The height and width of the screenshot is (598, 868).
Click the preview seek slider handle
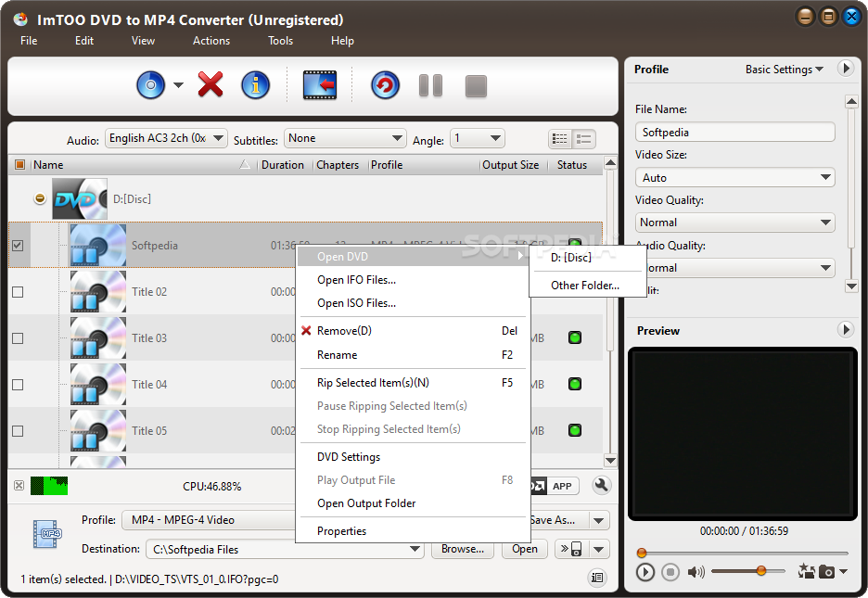(x=642, y=552)
